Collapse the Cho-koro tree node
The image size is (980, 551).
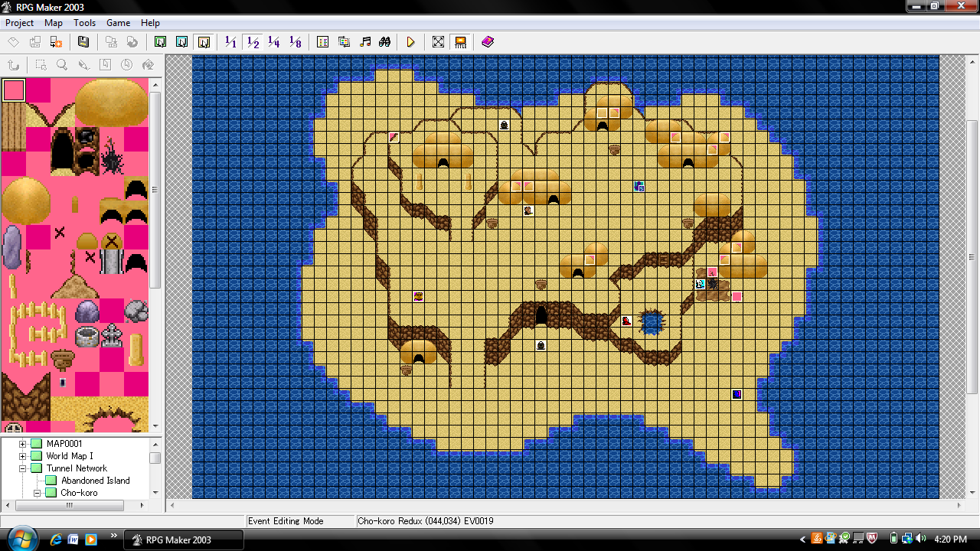pyautogui.click(x=38, y=493)
